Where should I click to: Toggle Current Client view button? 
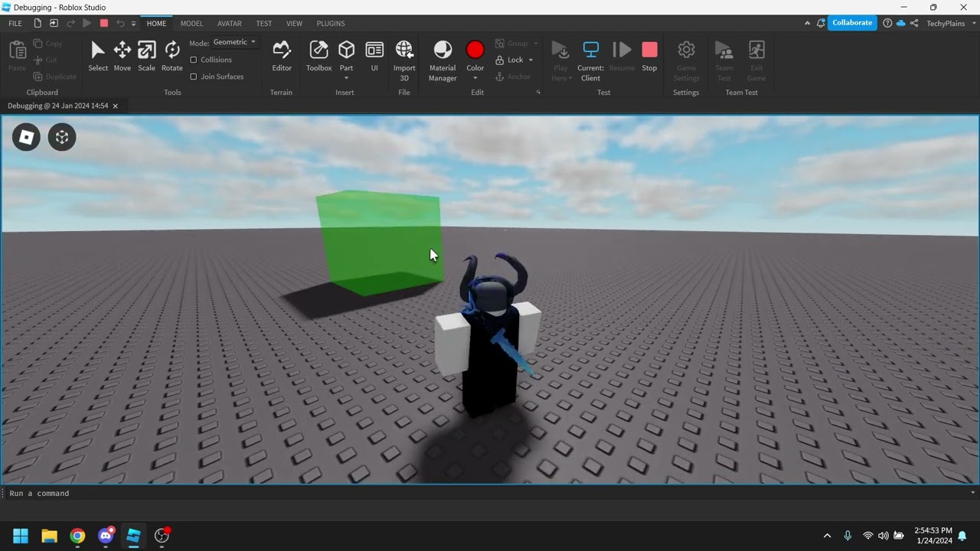click(x=590, y=60)
